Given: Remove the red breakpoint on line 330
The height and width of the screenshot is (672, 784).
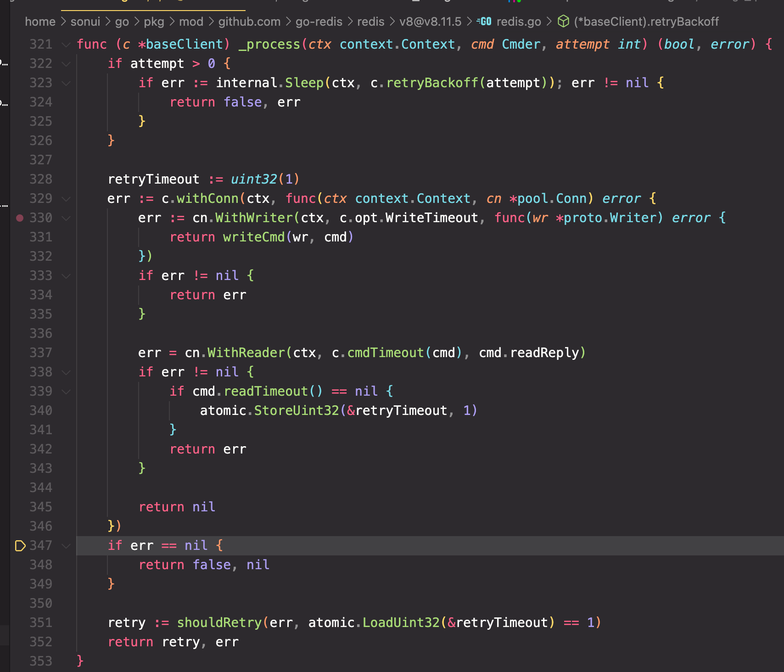Looking at the screenshot, I should coord(19,218).
